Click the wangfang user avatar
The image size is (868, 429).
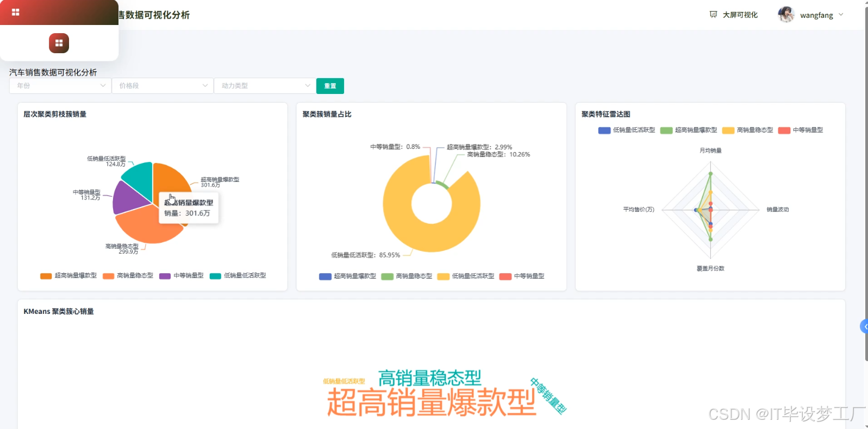(x=786, y=15)
